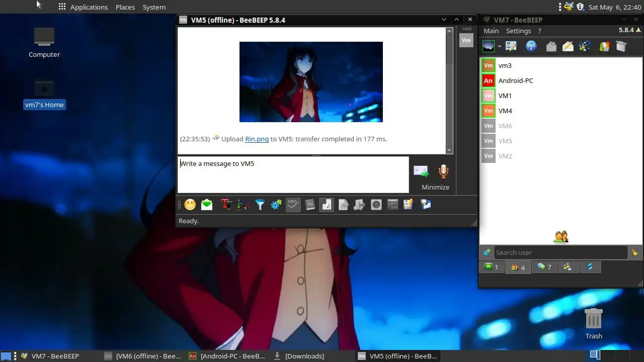The width and height of the screenshot is (644, 362).
Task: Expand the status dropdown arrow beside avatar
Action: (500, 47)
